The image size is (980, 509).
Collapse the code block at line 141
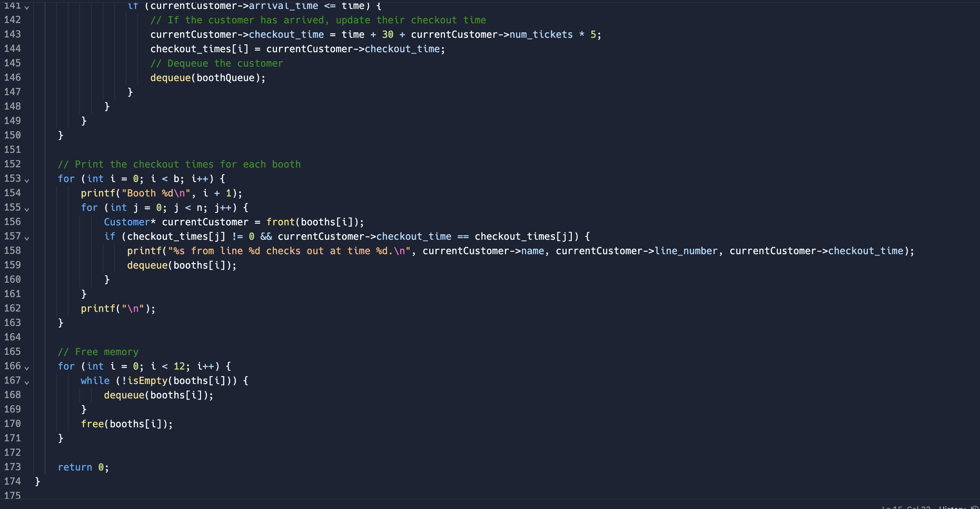27,7
